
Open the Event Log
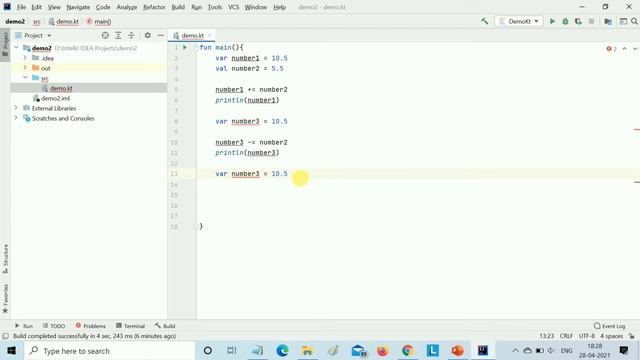point(609,326)
